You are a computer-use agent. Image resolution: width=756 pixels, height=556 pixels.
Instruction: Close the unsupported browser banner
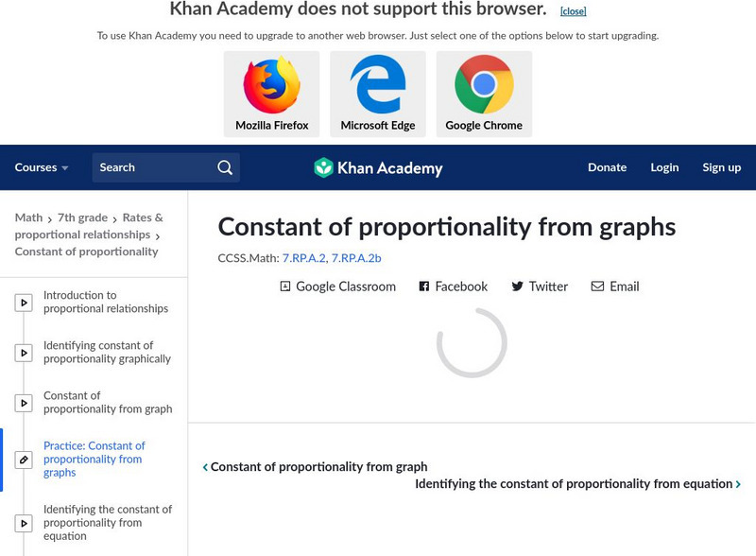pyautogui.click(x=573, y=11)
